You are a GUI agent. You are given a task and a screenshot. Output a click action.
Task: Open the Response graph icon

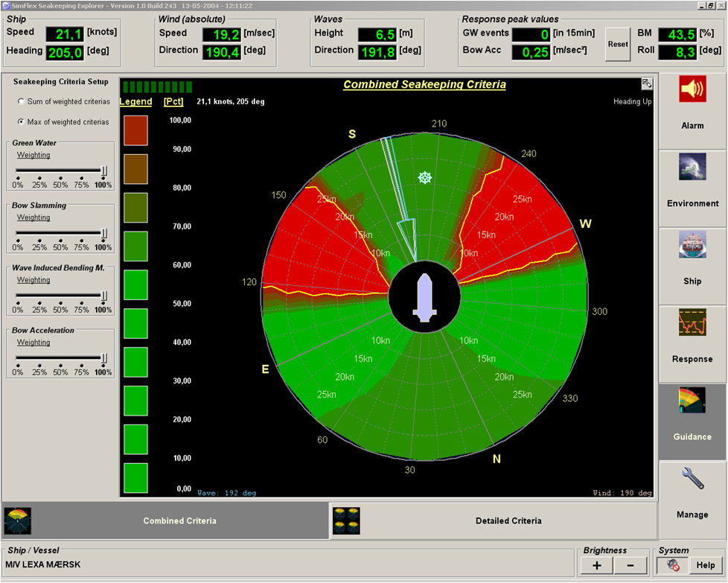coord(692,322)
